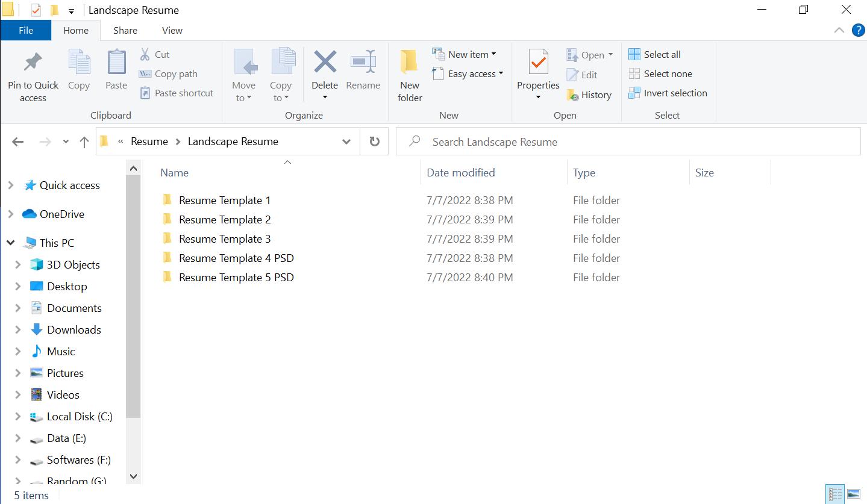Click the Pin to Quick access icon
Screen dimensions: 867x504
[x=33, y=63]
